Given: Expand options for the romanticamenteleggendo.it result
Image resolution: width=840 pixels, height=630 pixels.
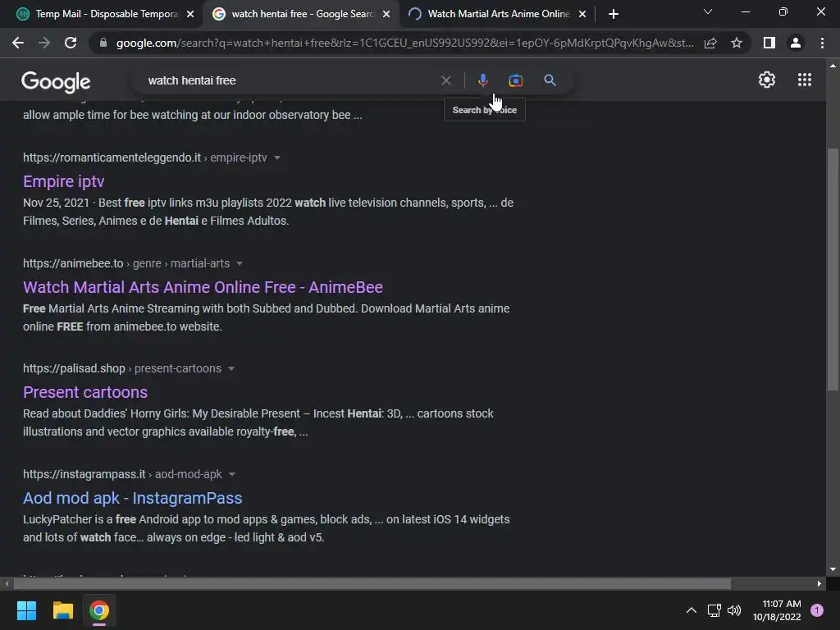Looking at the screenshot, I should pyautogui.click(x=277, y=158).
